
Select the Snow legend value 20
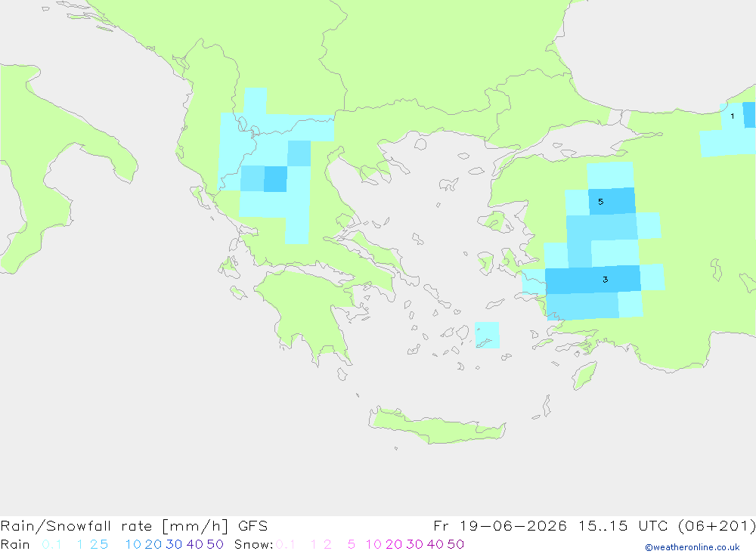[394, 544]
